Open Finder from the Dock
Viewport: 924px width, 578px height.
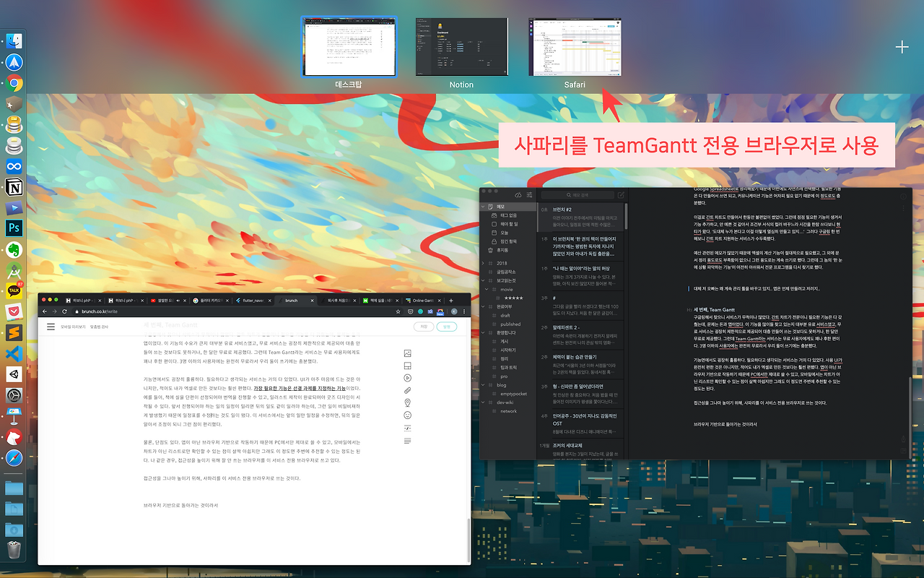14,41
